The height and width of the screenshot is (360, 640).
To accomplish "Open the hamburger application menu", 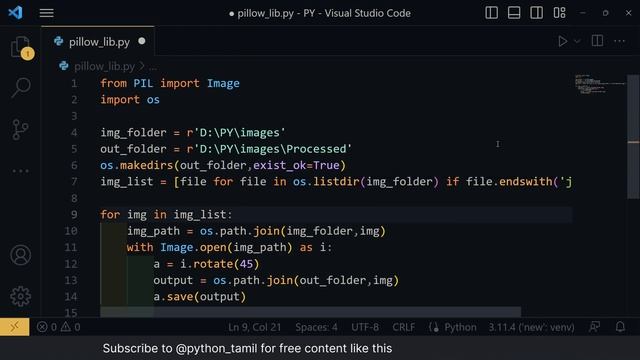I will tap(47, 13).
